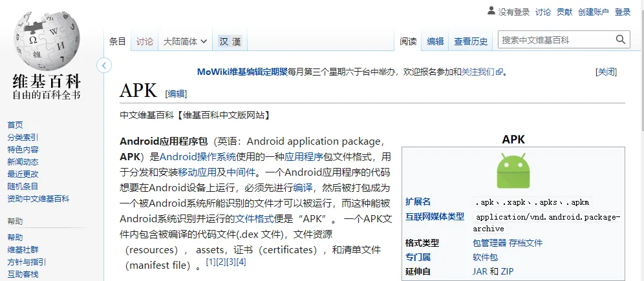Screen dimensions: 644x281
Task: Click 资助中文维基百科 sidebar link
Action: [x=38, y=199]
